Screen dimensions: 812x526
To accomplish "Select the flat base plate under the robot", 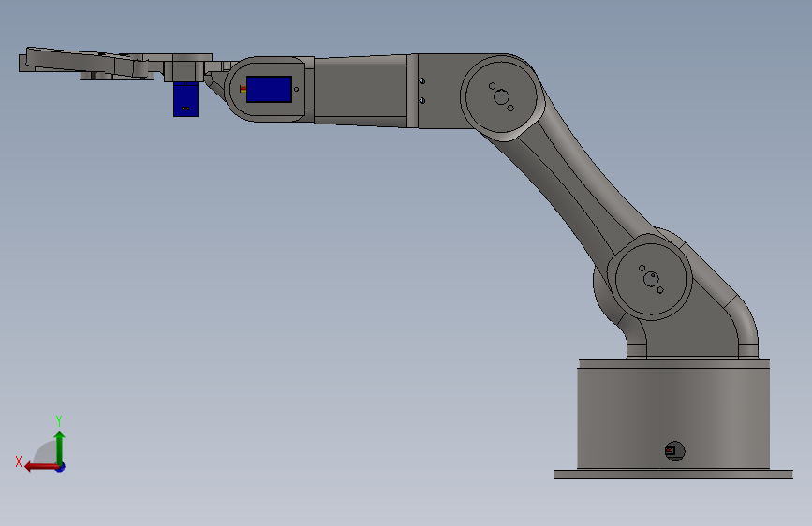I will tap(673, 475).
